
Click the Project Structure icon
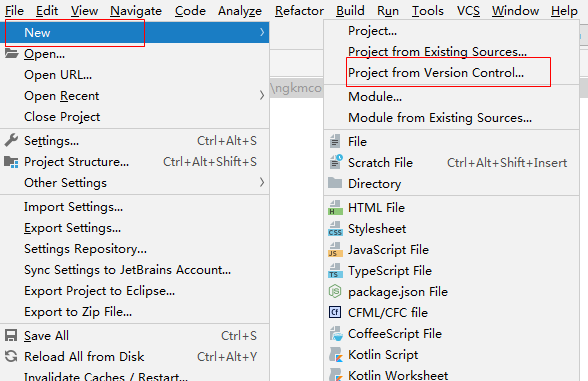[11, 162]
